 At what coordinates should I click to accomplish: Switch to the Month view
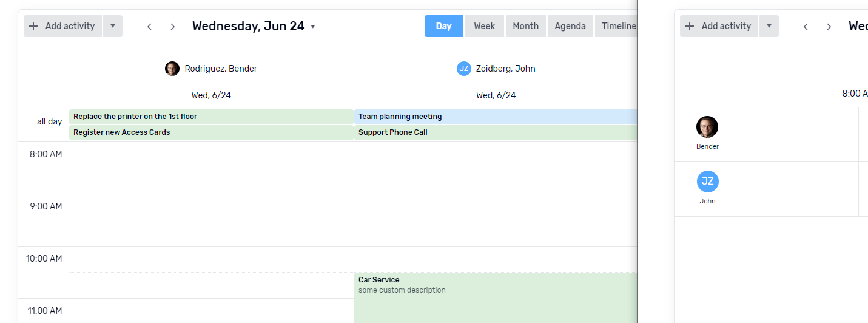[525, 26]
